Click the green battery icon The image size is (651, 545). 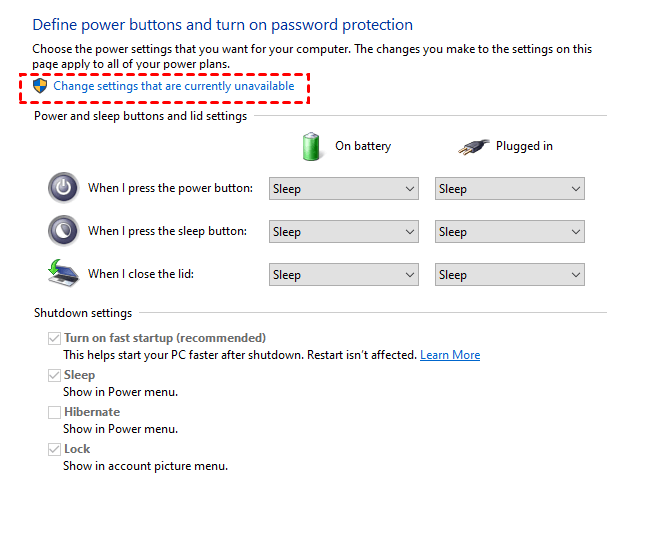(x=312, y=146)
